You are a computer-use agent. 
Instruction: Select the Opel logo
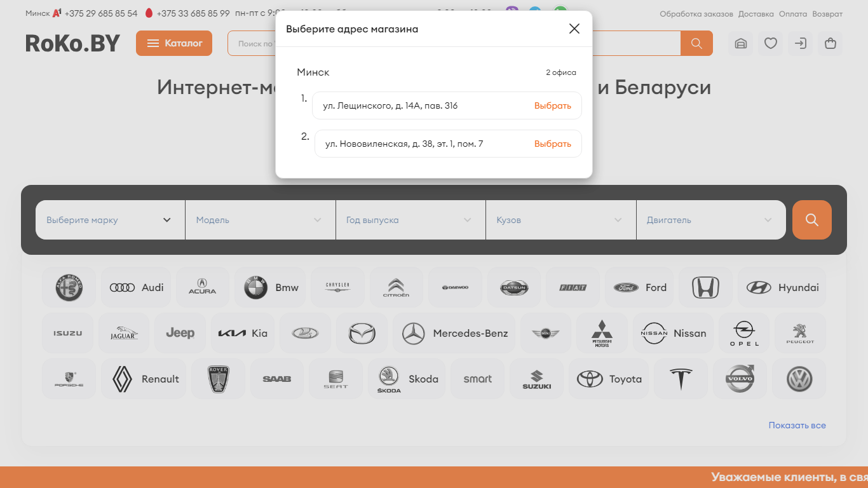(x=744, y=333)
